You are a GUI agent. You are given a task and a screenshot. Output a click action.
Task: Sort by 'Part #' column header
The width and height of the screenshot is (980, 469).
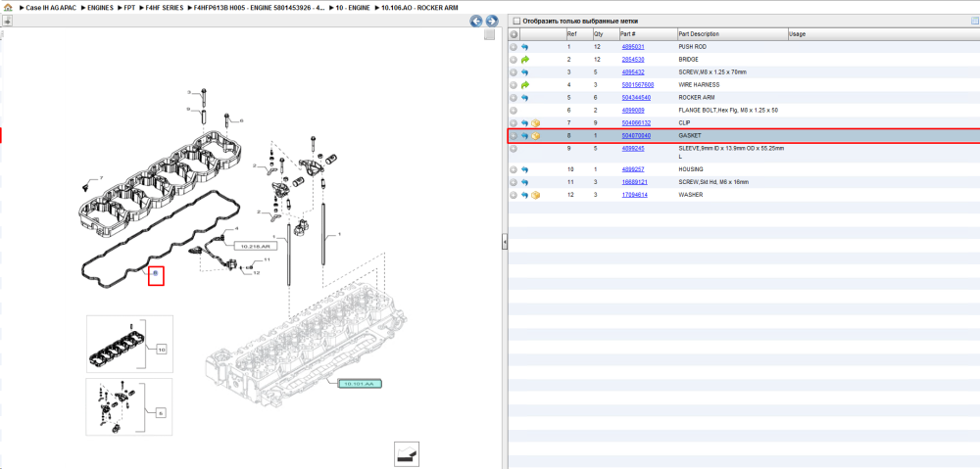[648, 34]
